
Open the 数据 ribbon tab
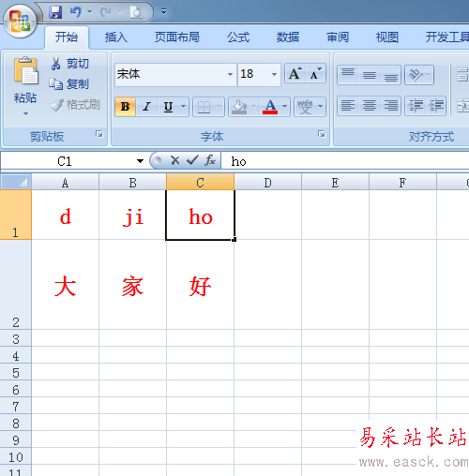(x=288, y=37)
